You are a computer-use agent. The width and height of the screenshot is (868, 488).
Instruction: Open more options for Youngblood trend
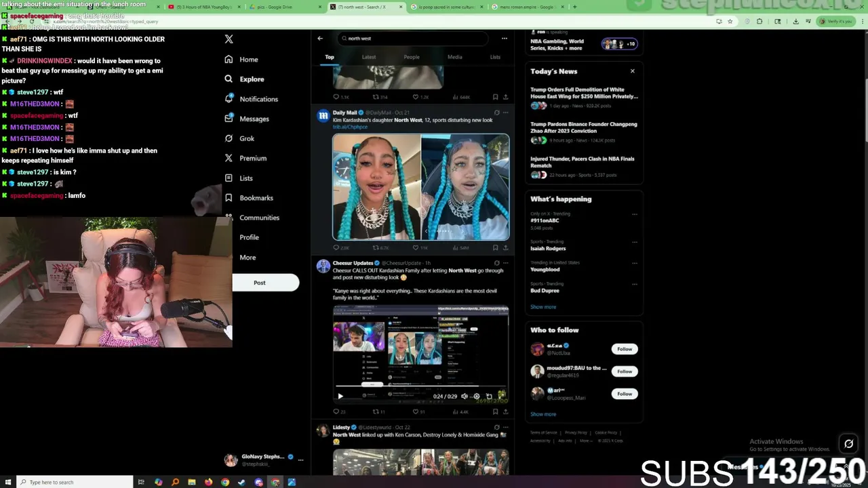tap(635, 263)
